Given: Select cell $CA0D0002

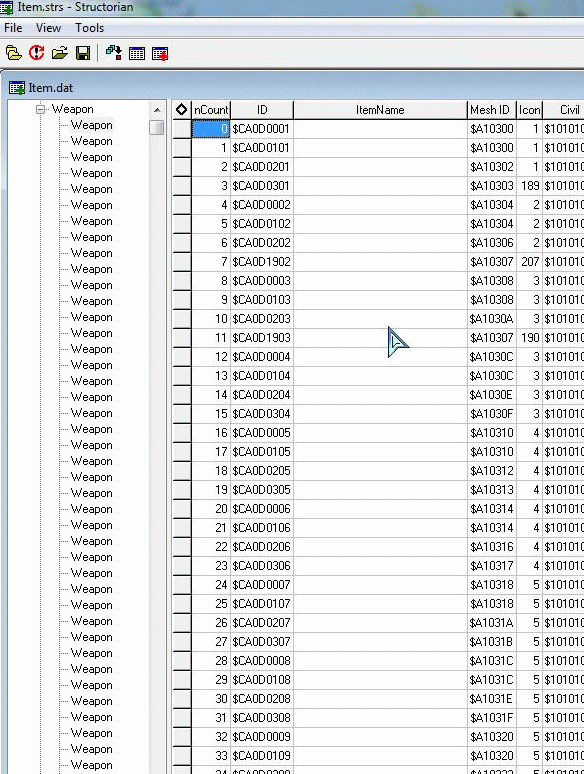Looking at the screenshot, I should click(262, 205).
